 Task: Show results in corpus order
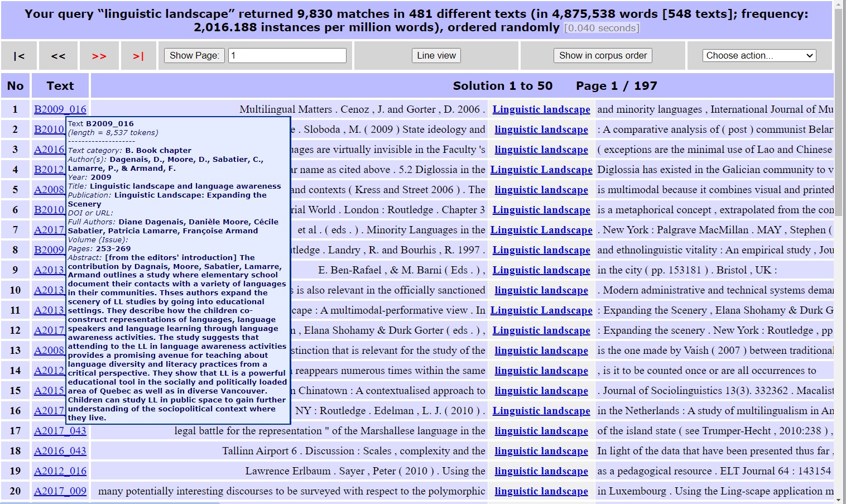602,55
